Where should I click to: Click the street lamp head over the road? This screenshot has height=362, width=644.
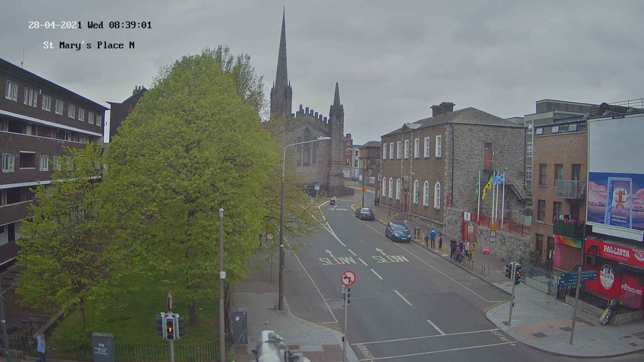323,138
